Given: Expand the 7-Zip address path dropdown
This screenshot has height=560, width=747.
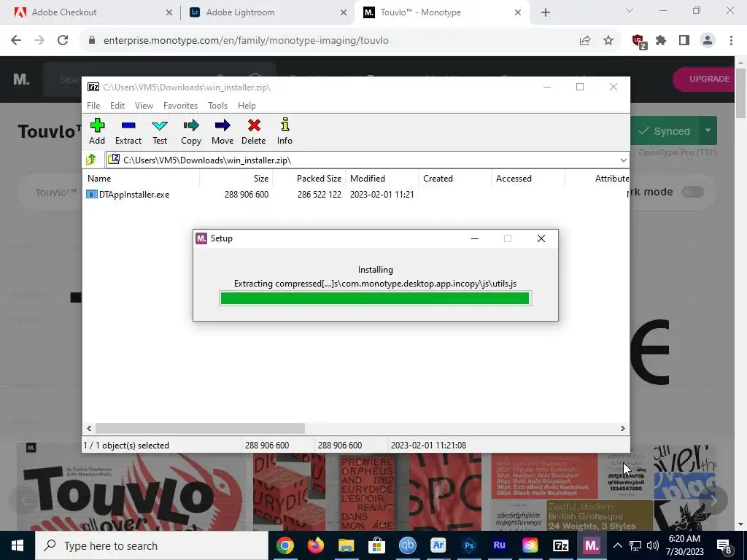Looking at the screenshot, I should 623,160.
